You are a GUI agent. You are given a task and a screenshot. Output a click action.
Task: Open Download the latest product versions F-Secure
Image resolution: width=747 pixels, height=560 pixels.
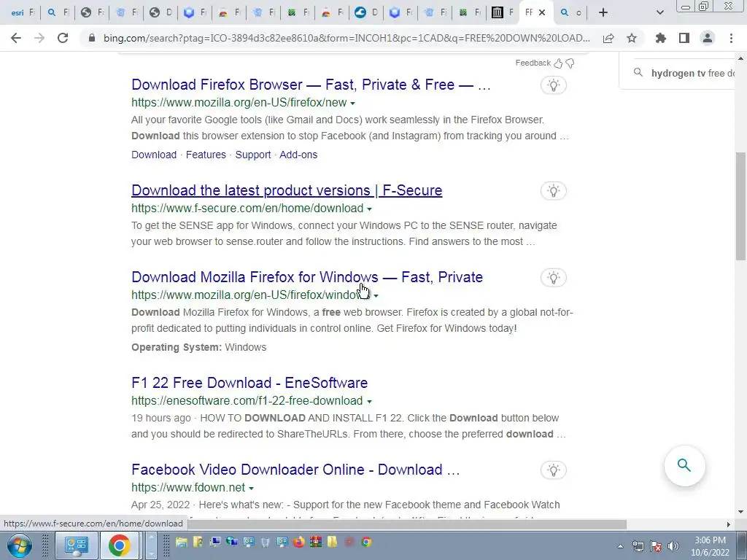coord(287,190)
